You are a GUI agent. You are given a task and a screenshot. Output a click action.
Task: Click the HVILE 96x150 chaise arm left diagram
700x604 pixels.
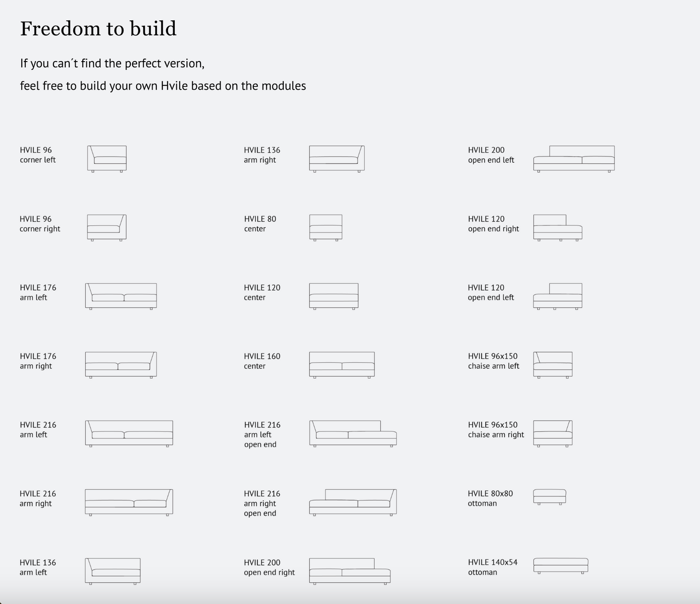(x=553, y=365)
